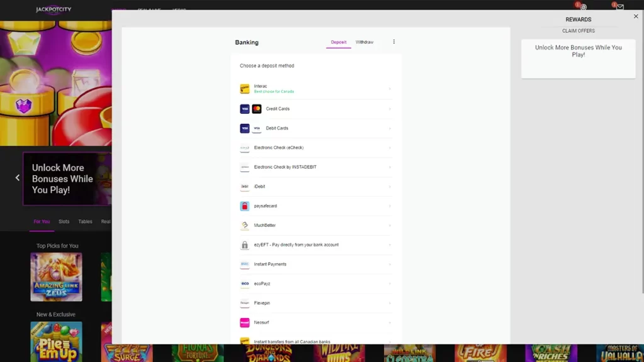Go to previous promo banner with left arrow
The image size is (644, 362).
point(17,178)
